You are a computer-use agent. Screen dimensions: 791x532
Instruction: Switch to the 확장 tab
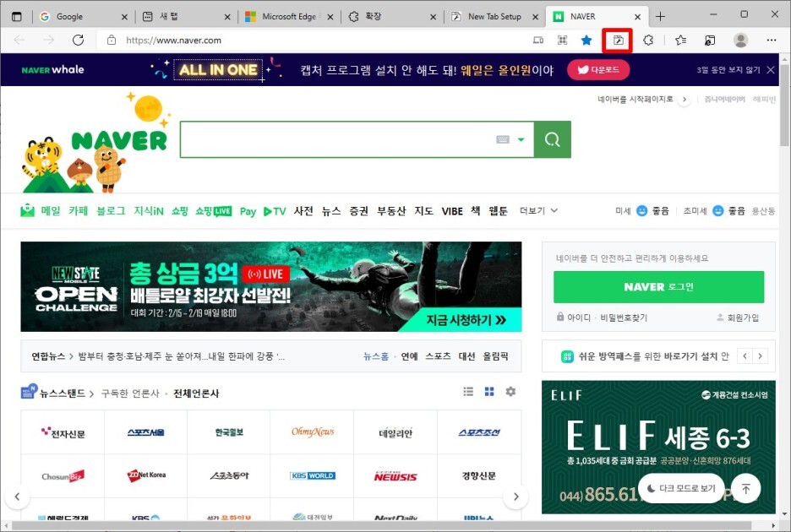391,17
